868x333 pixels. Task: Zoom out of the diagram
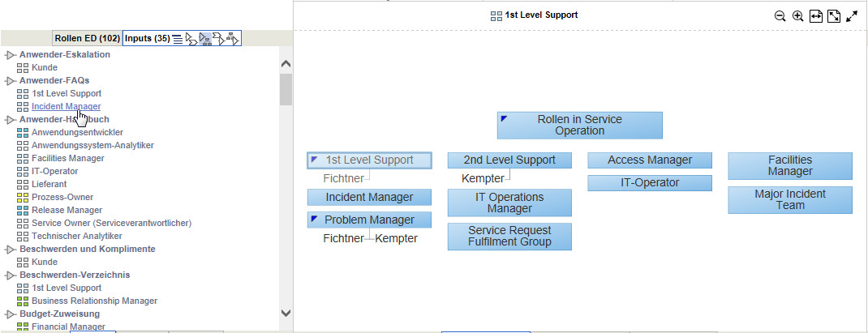(780, 16)
